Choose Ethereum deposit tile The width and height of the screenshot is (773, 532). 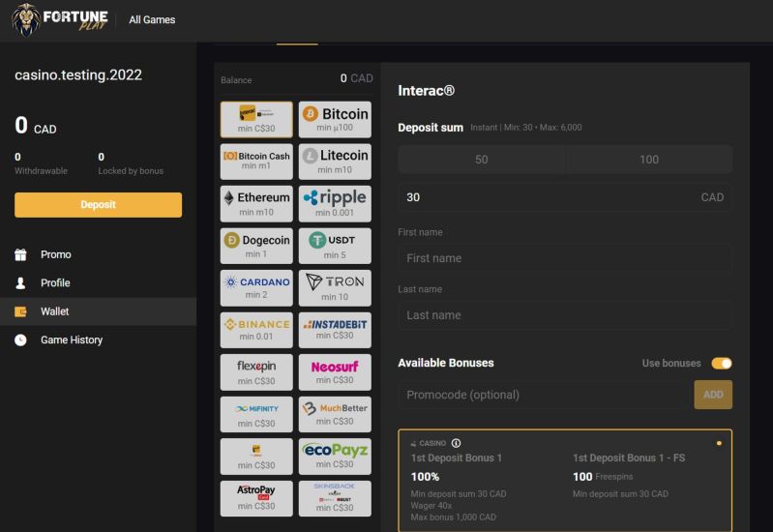[256, 204]
